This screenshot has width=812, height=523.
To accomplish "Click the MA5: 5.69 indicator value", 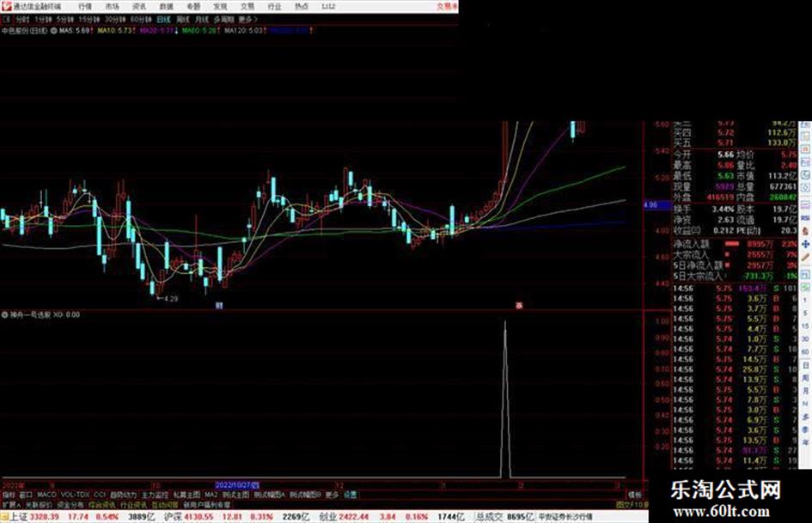I will [x=74, y=31].
